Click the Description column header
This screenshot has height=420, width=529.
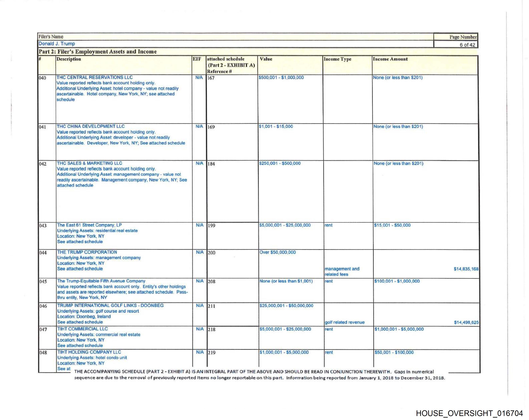click(69, 59)
